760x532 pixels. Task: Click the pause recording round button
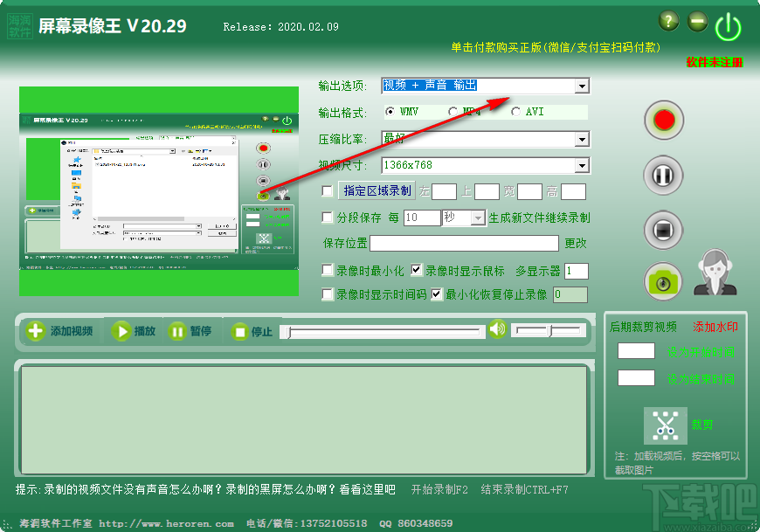coord(663,175)
